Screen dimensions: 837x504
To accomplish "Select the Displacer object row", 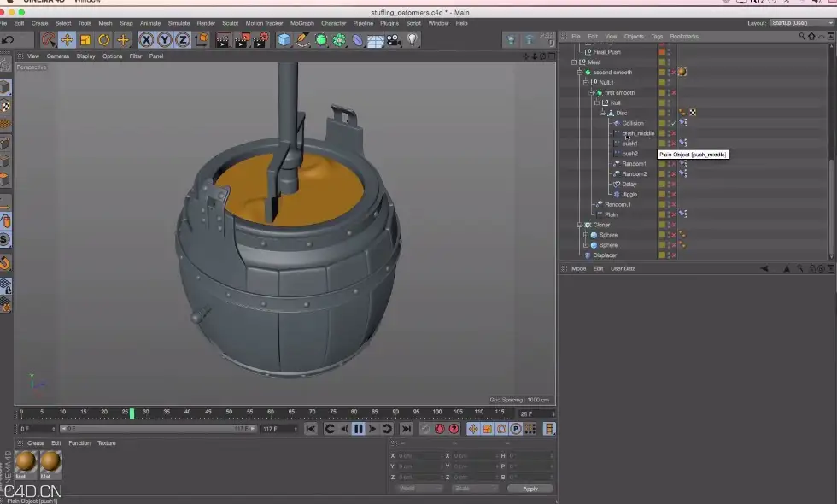I will pos(605,255).
